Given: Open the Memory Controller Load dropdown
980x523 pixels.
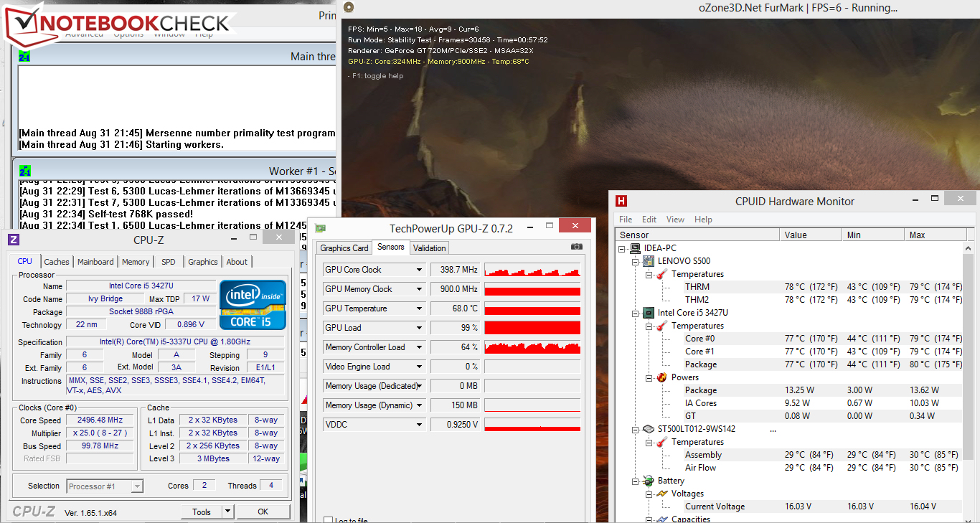Looking at the screenshot, I should (420, 347).
